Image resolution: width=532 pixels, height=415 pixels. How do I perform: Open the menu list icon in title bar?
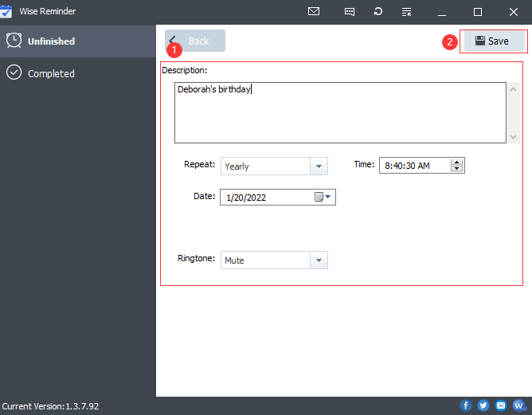coord(406,12)
